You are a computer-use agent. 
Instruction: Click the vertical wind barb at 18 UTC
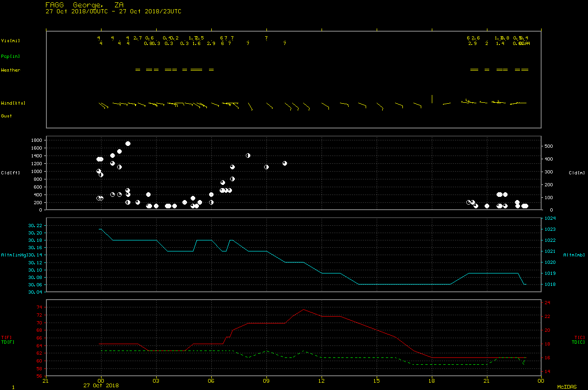432,99
